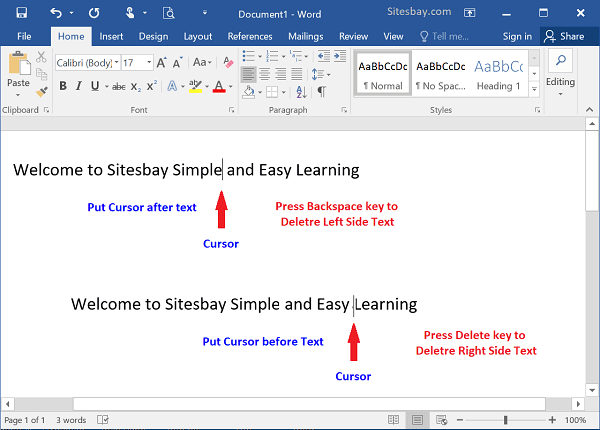Open the File tab

pyautogui.click(x=24, y=36)
